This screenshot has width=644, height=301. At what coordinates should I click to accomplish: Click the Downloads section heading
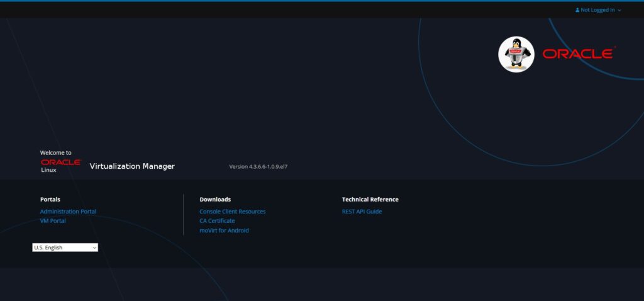[x=215, y=200]
